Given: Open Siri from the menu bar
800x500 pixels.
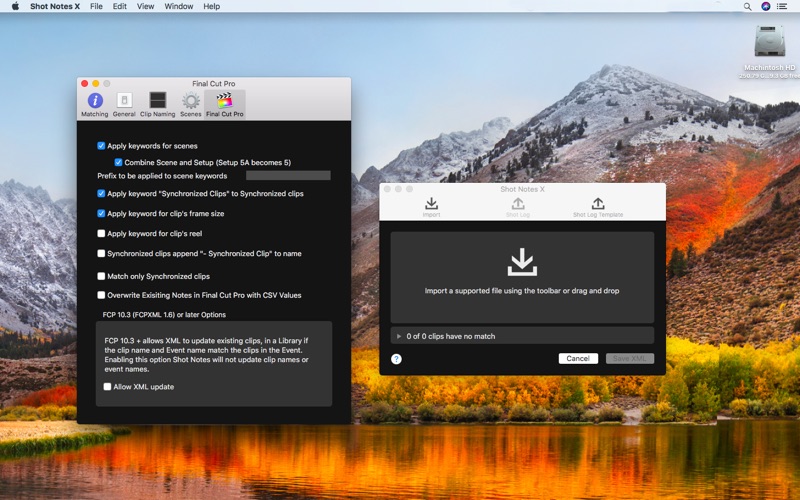Looking at the screenshot, I should tap(765, 7).
